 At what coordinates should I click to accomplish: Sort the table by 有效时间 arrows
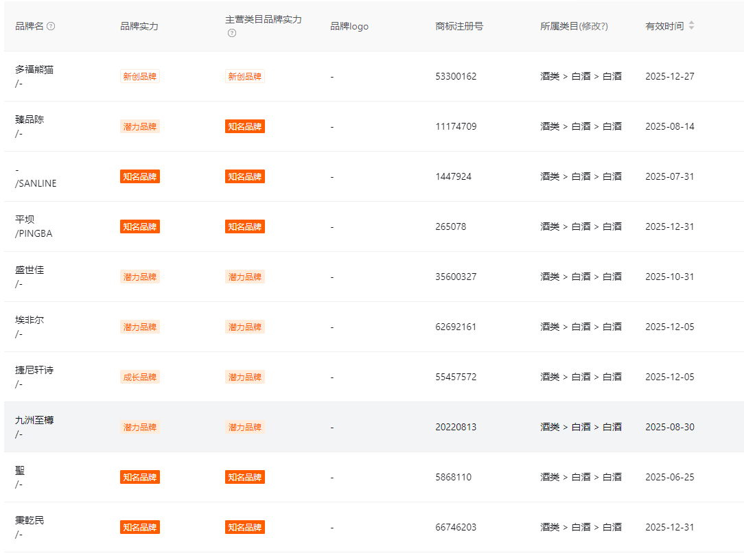coord(691,25)
